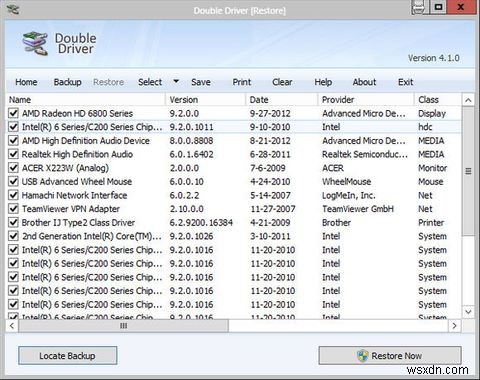The width and height of the screenshot is (480, 380).
Task: Select the row named Hamachi Network Interface
Action: 233,195
